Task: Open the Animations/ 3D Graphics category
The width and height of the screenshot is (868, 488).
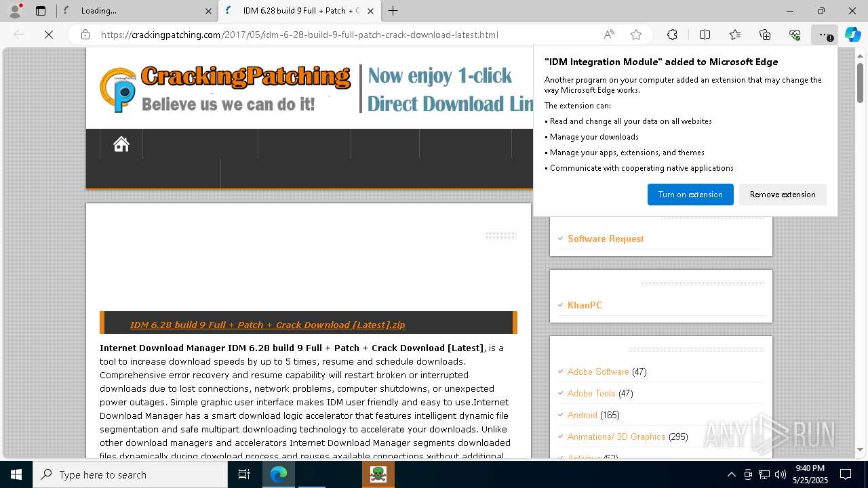Action: coord(616,436)
